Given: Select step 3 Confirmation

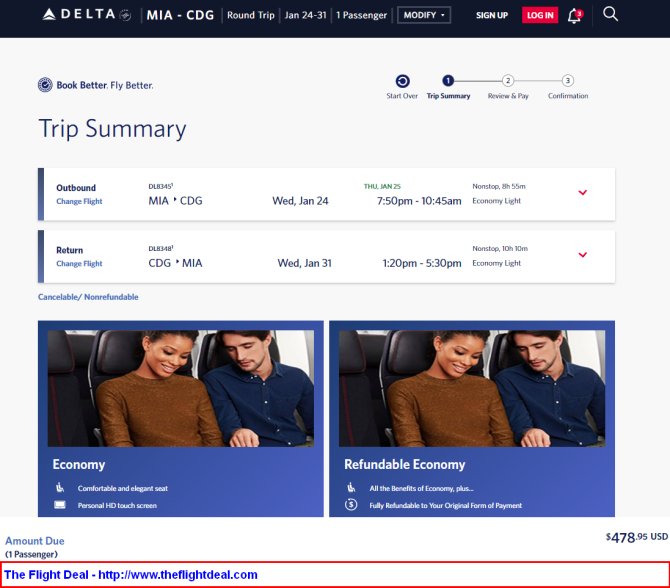Looking at the screenshot, I should point(567,80).
